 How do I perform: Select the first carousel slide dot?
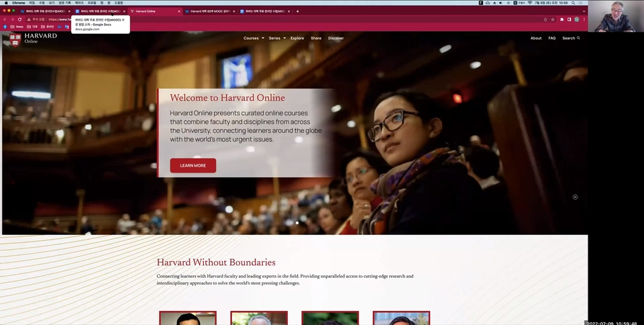click(x=292, y=223)
